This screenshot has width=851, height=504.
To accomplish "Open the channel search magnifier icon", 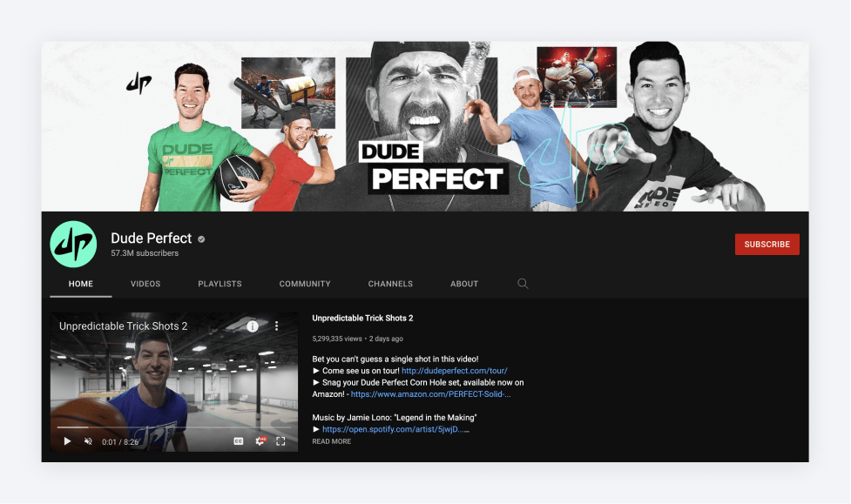I will (523, 284).
